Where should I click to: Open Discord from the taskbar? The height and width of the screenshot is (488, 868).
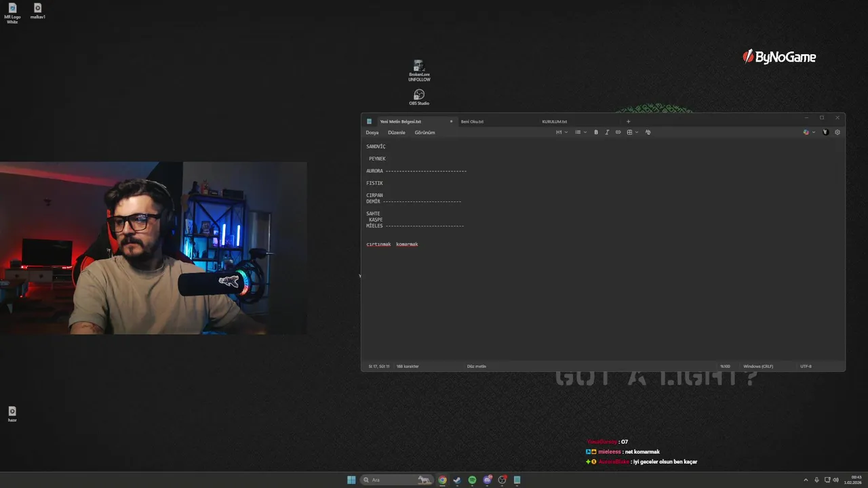point(487,480)
